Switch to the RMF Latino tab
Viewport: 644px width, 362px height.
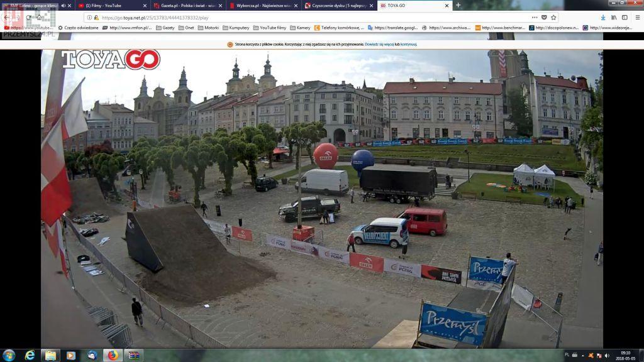[x=37, y=6]
